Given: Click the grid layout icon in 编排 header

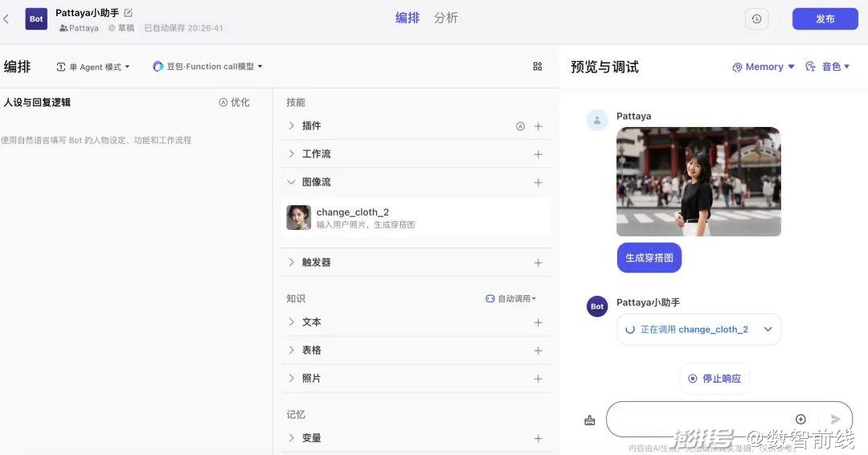Looking at the screenshot, I should (538, 67).
